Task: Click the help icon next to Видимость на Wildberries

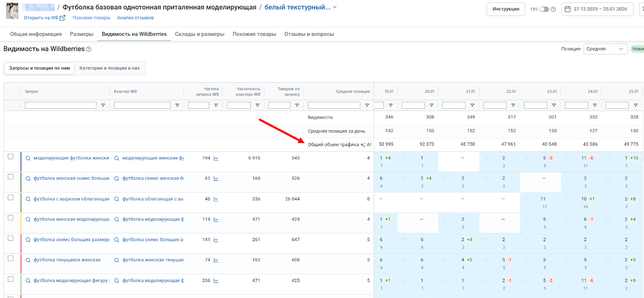Action: tap(88, 49)
